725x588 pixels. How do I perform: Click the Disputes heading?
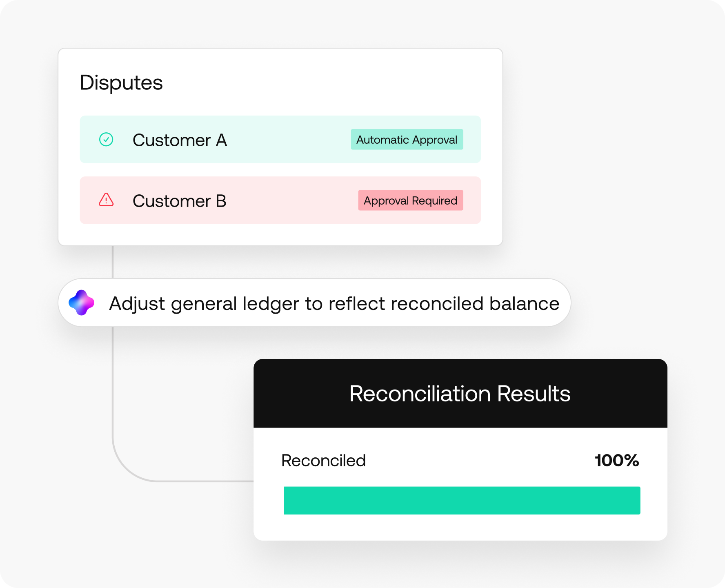coord(121,82)
